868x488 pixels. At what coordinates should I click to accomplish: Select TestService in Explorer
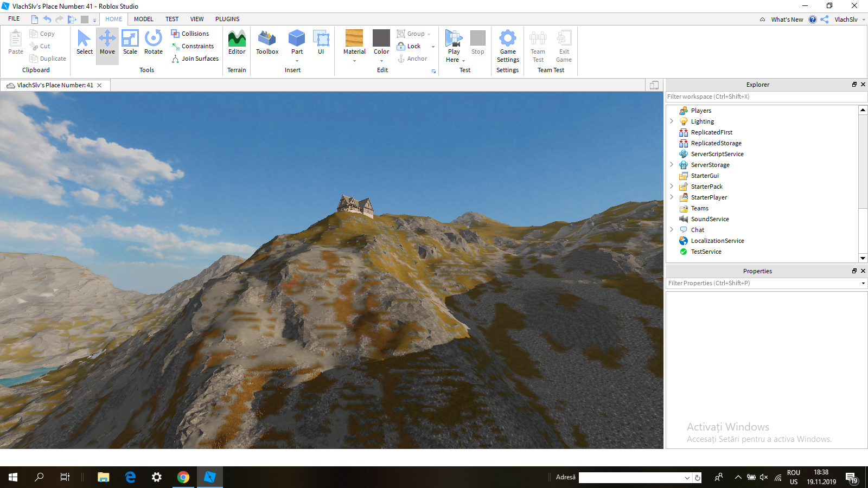[706, 252]
